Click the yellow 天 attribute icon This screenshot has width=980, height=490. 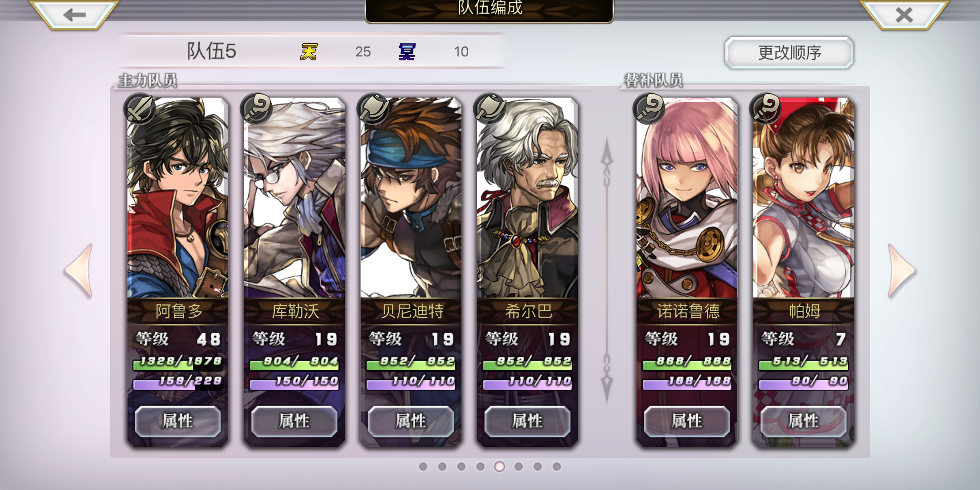pos(309,51)
